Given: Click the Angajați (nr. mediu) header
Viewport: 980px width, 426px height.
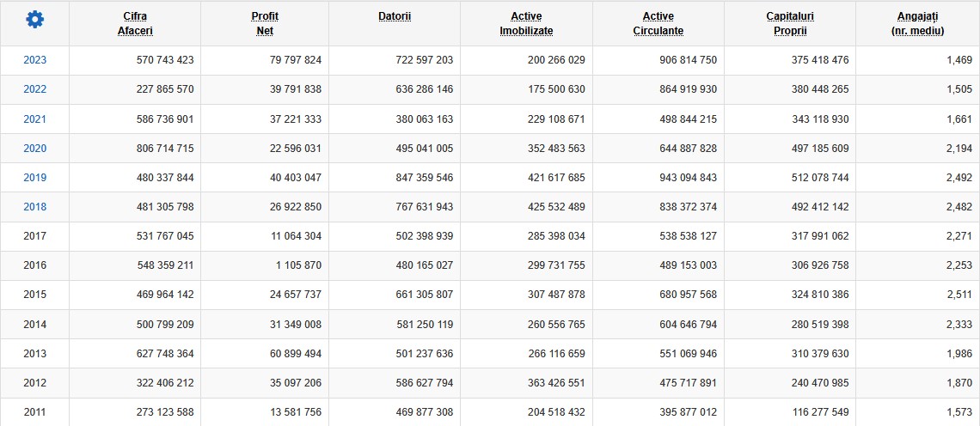Looking at the screenshot, I should point(918,23).
